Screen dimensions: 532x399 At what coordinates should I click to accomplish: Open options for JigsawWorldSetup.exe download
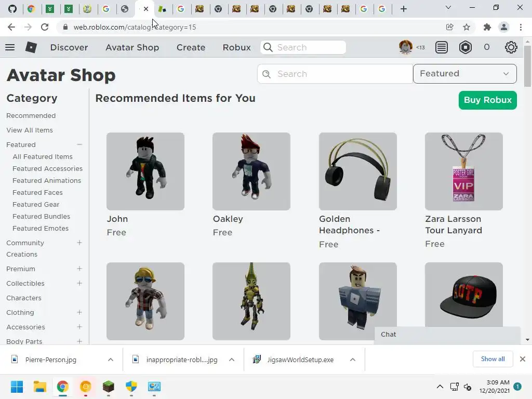353,360
